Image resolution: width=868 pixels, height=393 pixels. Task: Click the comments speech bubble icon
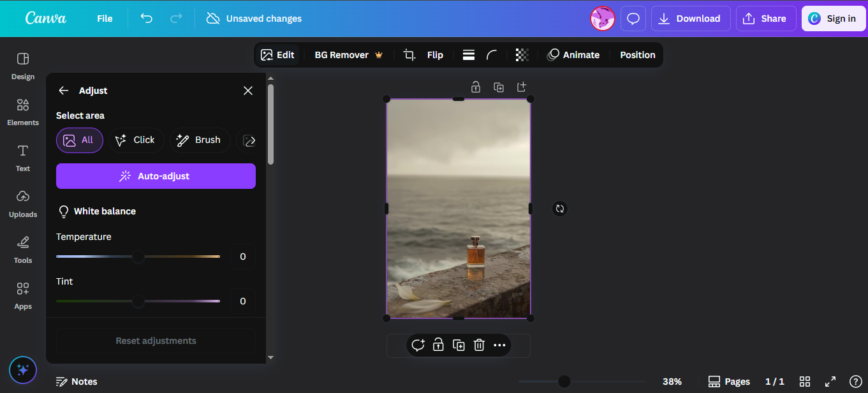[633, 19]
